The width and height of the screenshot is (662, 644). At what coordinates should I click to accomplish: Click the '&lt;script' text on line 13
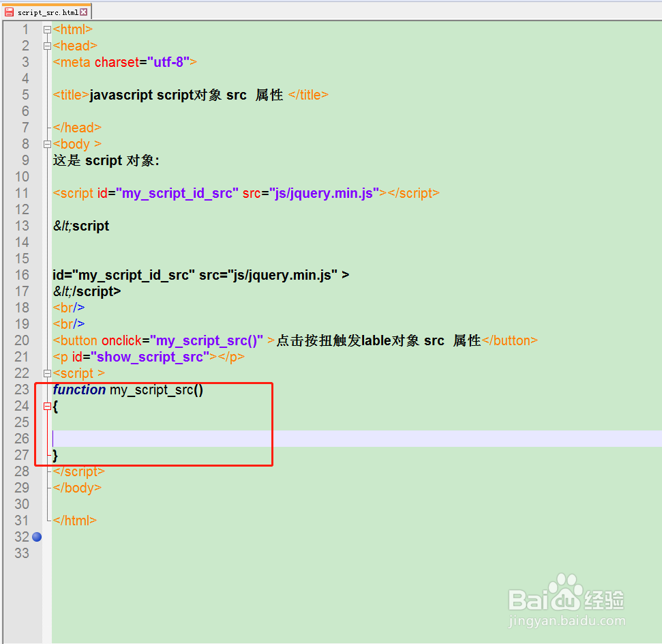point(81,226)
